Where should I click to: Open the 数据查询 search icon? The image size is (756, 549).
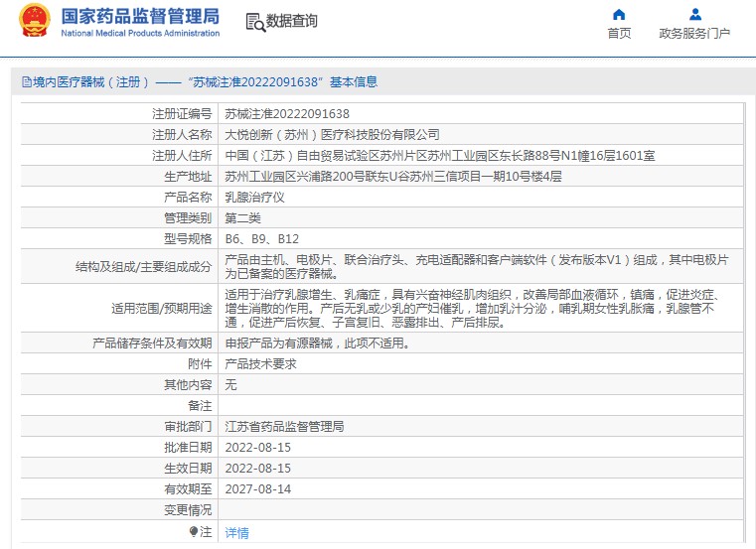pos(255,22)
